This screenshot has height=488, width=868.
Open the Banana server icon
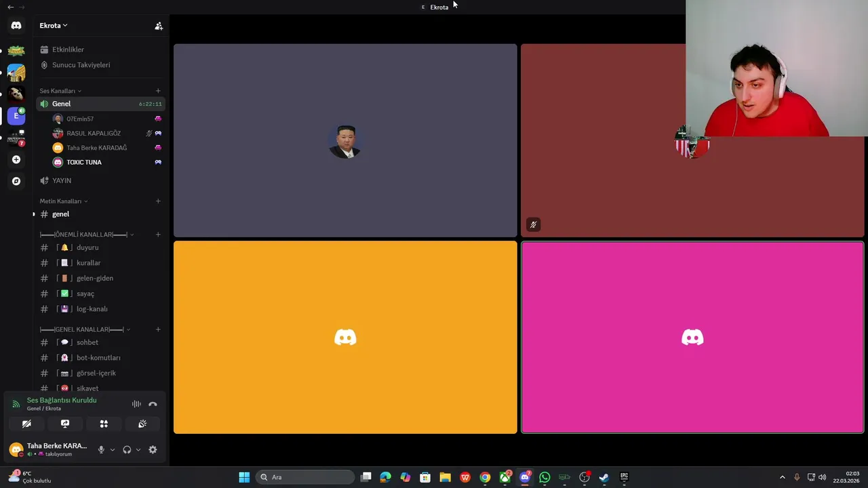(x=16, y=51)
